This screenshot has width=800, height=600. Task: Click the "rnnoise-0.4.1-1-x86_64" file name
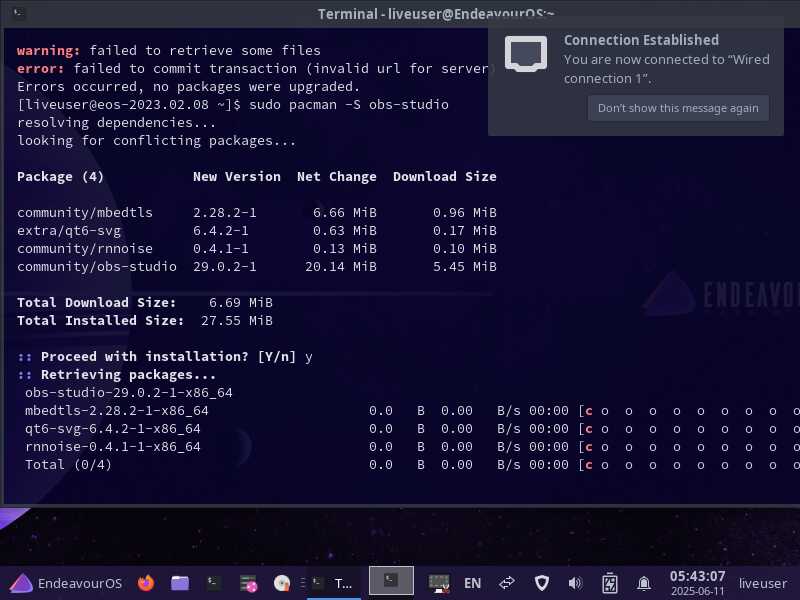(x=113, y=446)
